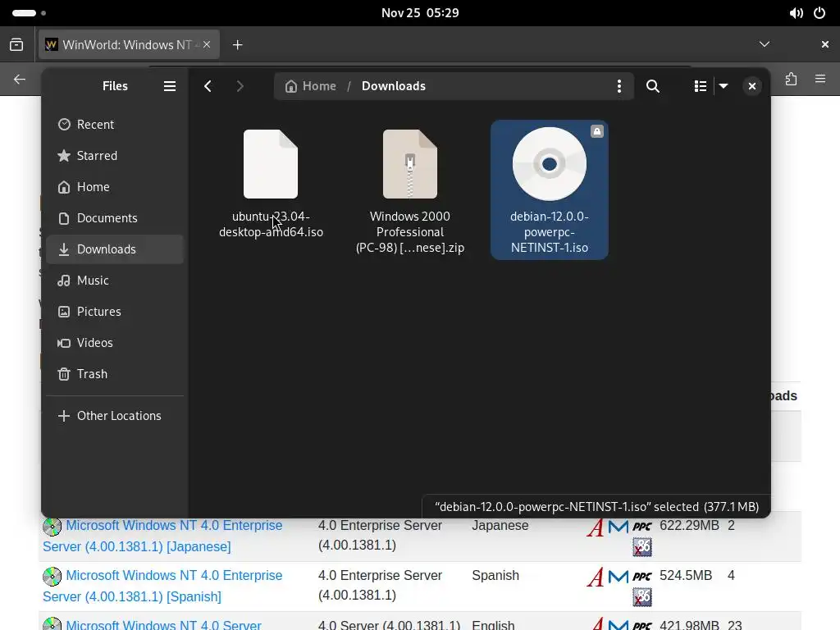Click Alpha architecture icon in Spanish row
840x630 pixels.
pyautogui.click(x=596, y=577)
